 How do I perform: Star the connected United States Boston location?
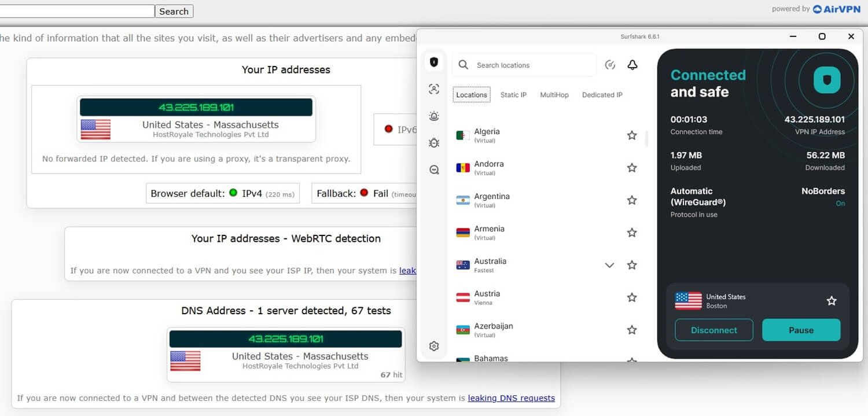[x=832, y=301]
